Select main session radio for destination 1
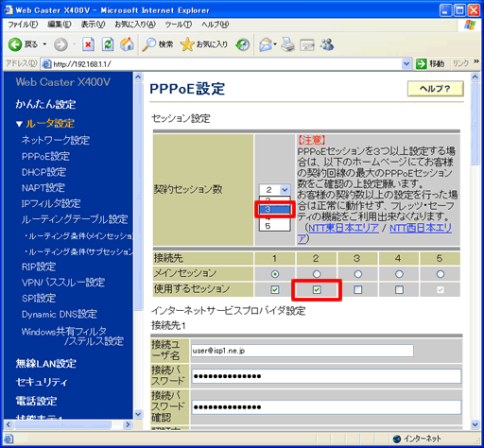 point(275,274)
